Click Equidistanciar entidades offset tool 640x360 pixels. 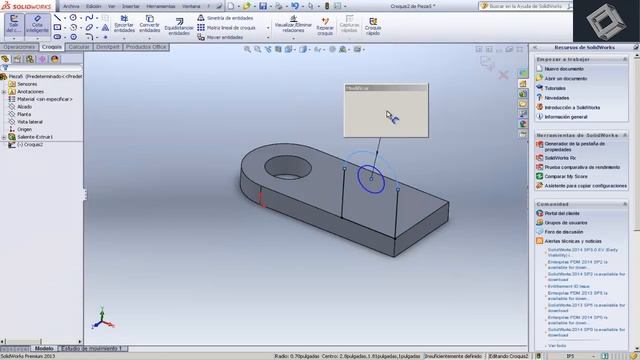point(179,27)
